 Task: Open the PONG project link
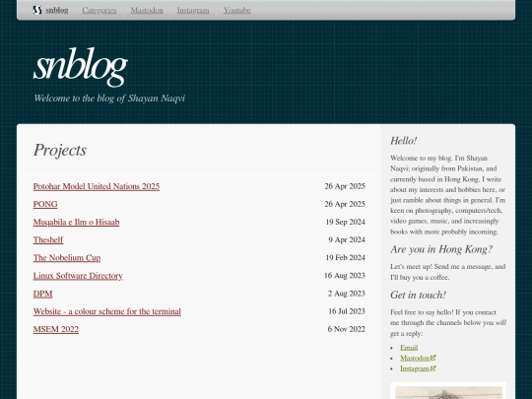(45, 204)
